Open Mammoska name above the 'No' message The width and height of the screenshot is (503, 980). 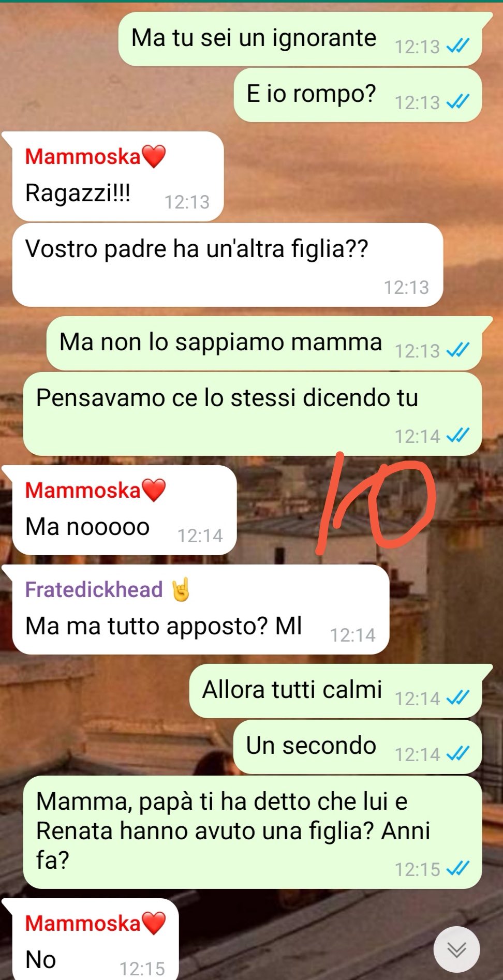tap(83, 924)
